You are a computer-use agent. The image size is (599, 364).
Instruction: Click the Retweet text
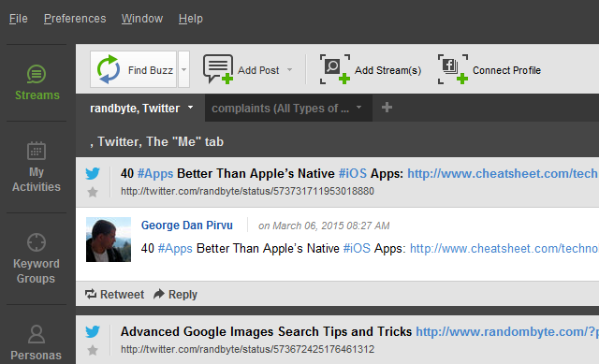pyautogui.click(x=122, y=295)
